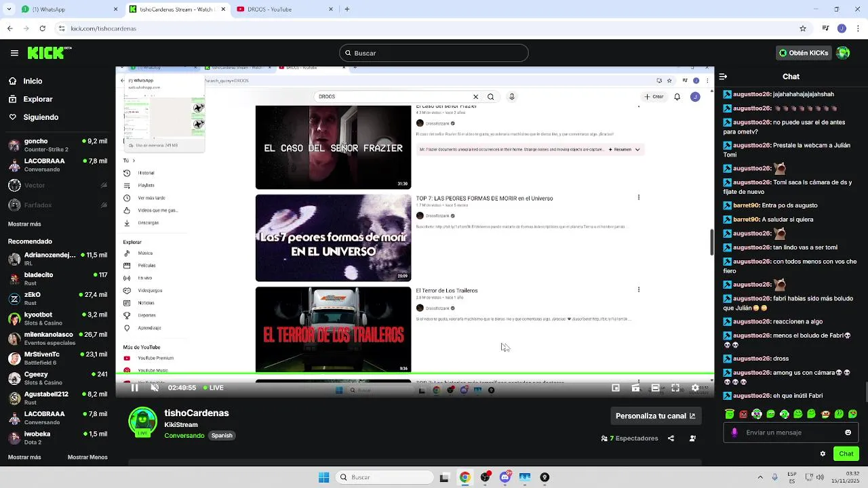The image size is (868, 488).
Task: Open the Kick hamburger menu
Action: (x=14, y=53)
